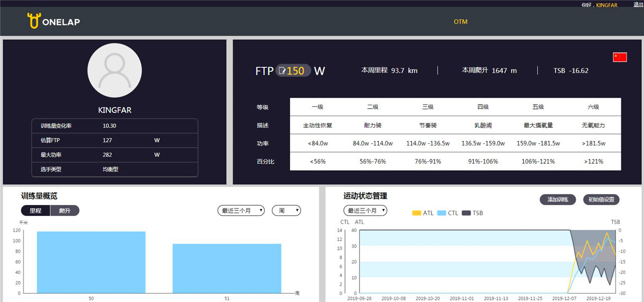Click the KINGFAR username in header
This screenshot has height=302, width=644.
click(607, 5)
